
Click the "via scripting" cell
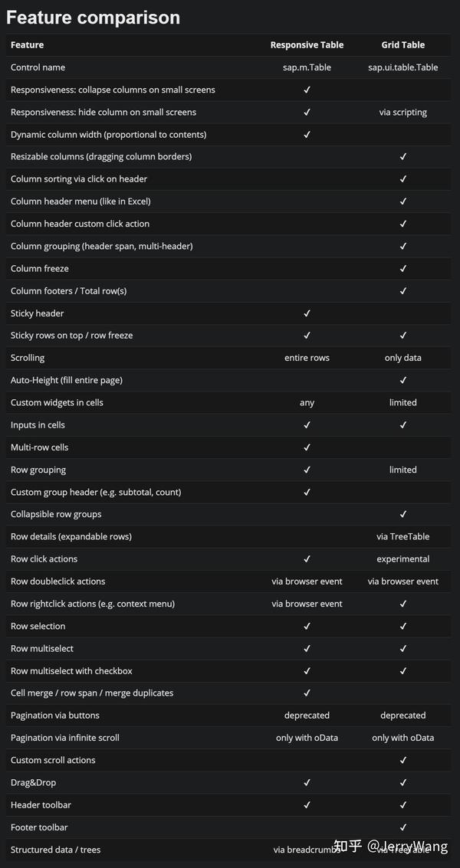403,112
